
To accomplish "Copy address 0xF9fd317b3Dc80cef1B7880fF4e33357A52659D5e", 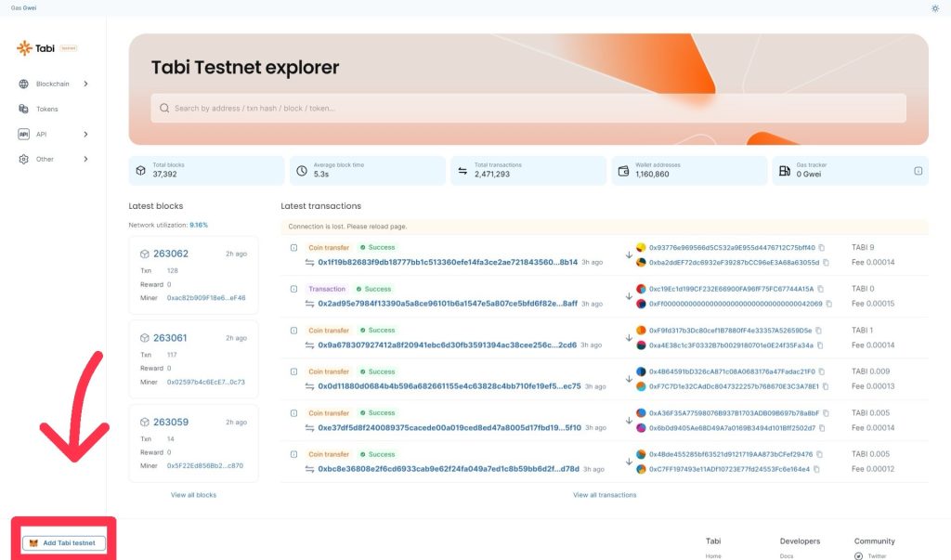I will point(820,331).
